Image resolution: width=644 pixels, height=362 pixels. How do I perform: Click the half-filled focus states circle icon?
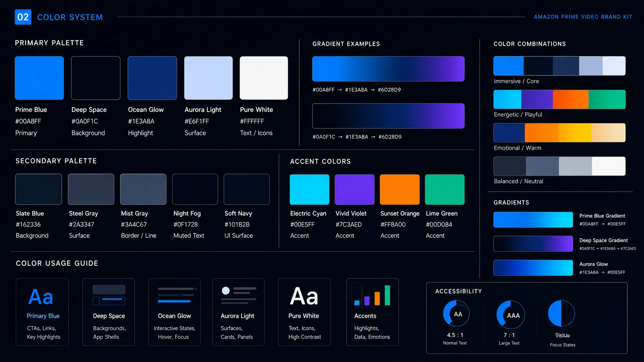pyautogui.click(x=562, y=314)
